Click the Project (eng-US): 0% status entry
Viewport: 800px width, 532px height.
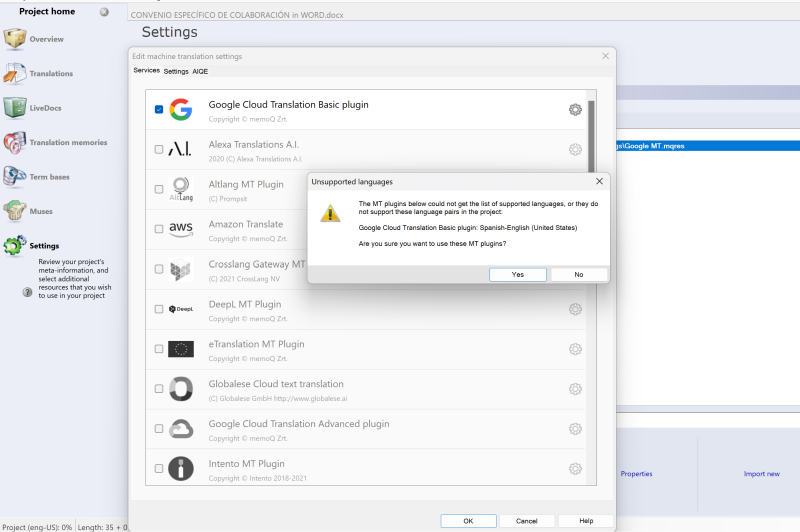pos(37,527)
